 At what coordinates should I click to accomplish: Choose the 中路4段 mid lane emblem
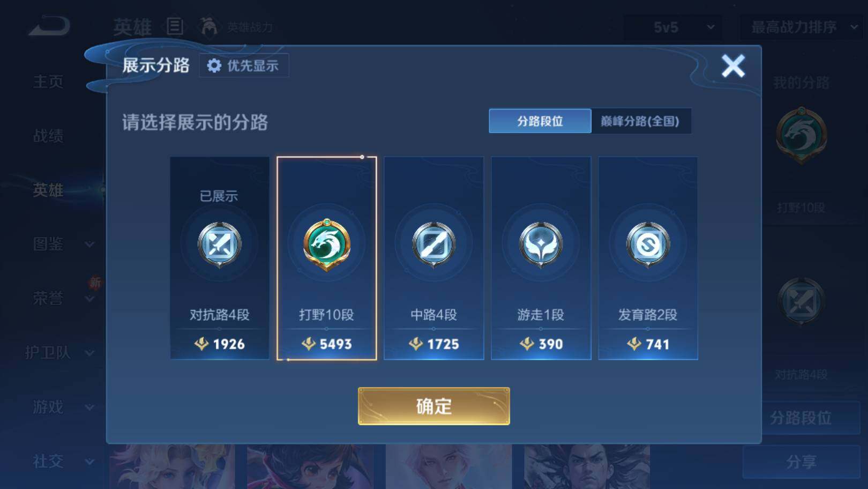point(433,244)
